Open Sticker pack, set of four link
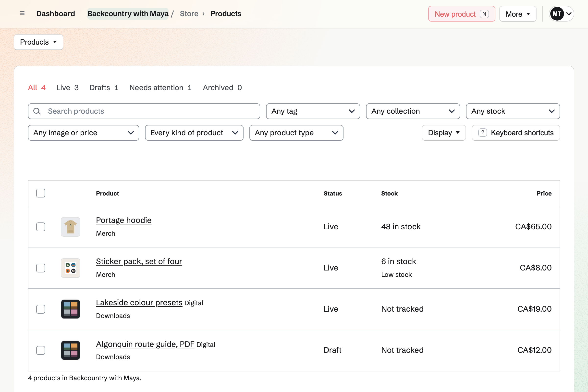The image size is (588, 392). tap(139, 261)
